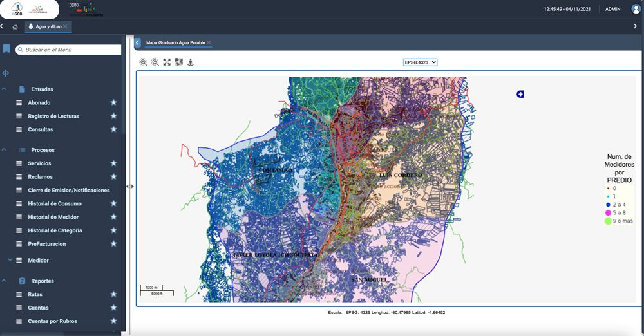The height and width of the screenshot is (336, 644).
Task: Click the full extent arrows icon
Action: point(167,62)
